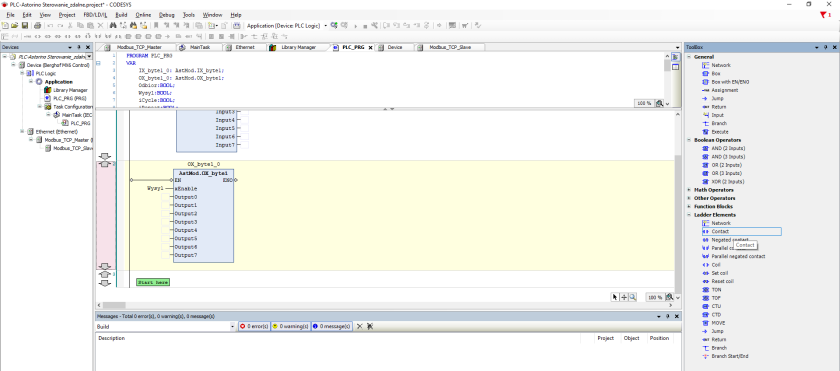Select Coil ladder element

click(x=716, y=265)
